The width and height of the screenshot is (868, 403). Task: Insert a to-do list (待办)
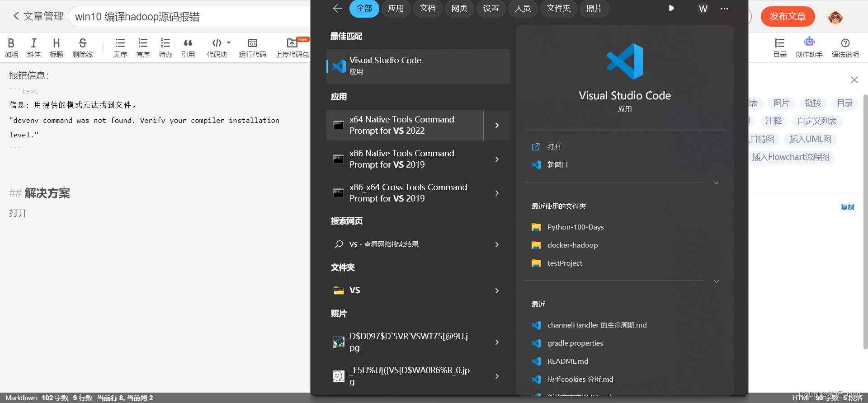(x=165, y=48)
